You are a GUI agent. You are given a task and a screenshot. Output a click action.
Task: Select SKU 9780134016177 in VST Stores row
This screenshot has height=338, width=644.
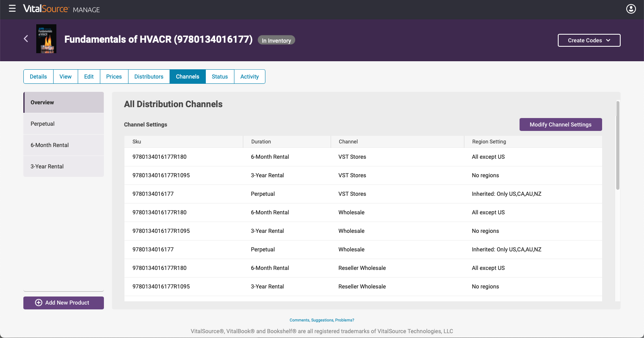(x=153, y=194)
